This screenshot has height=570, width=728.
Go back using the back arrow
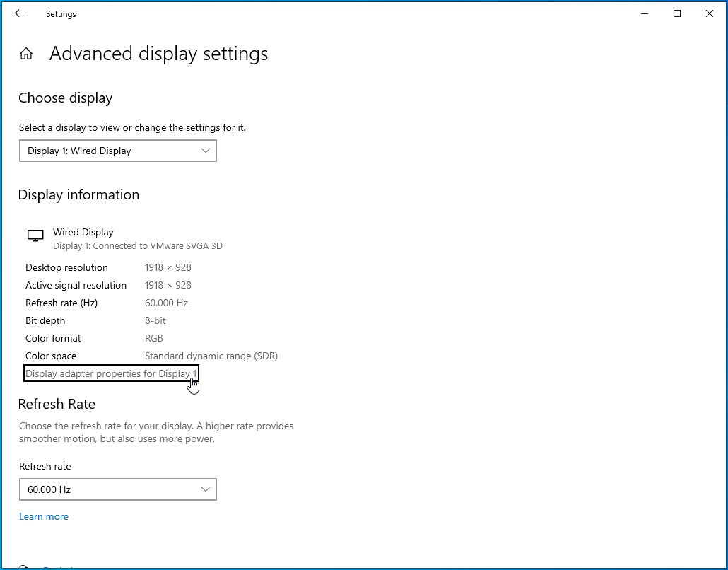19,13
